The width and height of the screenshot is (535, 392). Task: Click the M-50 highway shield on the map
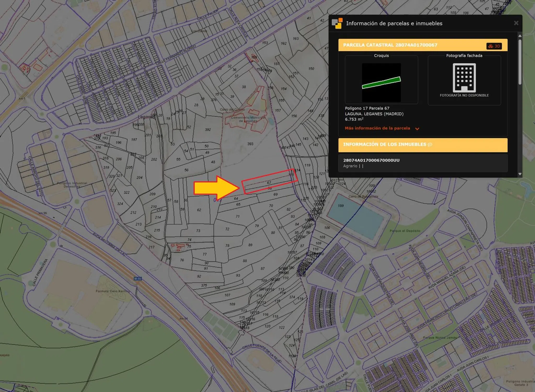click(x=138, y=279)
